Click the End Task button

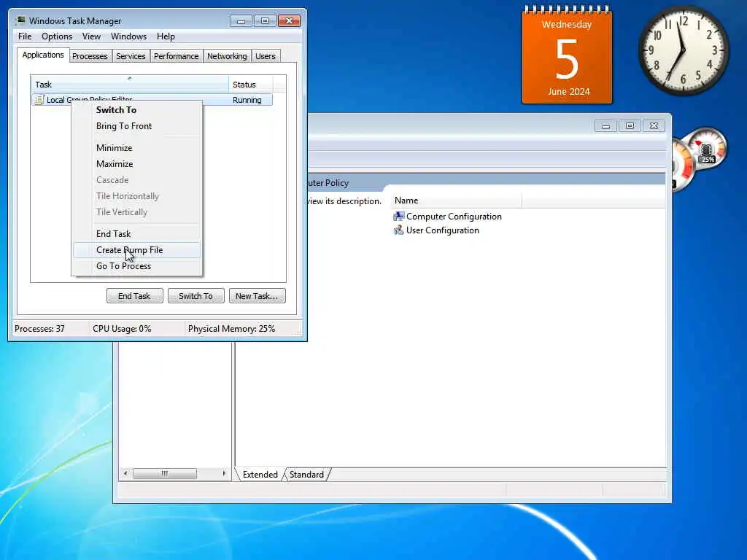(134, 296)
